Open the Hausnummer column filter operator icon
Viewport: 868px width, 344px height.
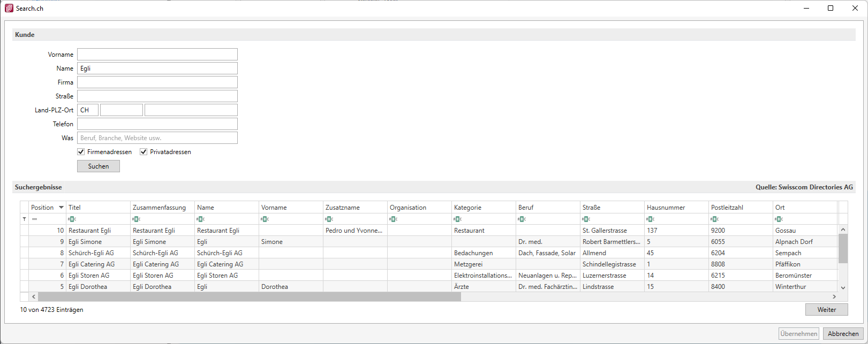point(651,219)
